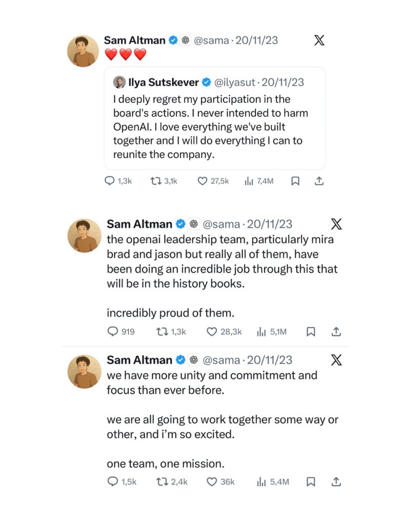The image size is (420, 525).
Task: Like the tweet with 28,3k likes
Action: [212, 332]
